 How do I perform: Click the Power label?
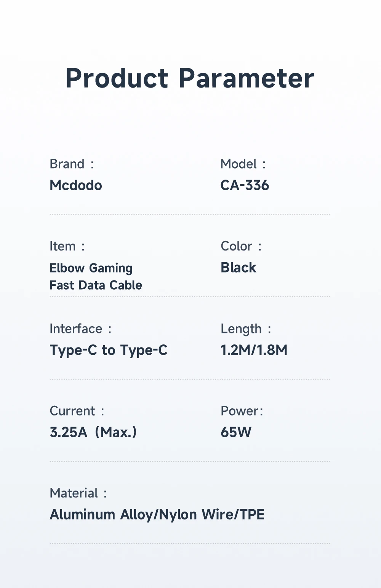click(x=242, y=411)
